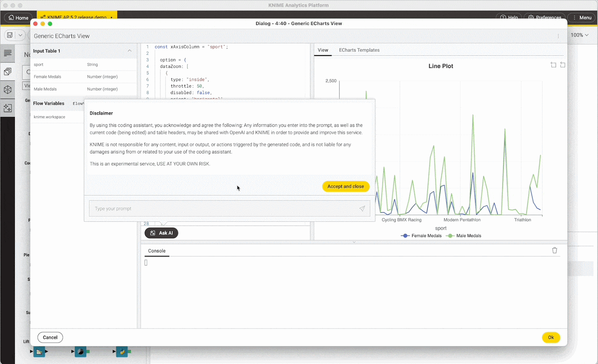The width and height of the screenshot is (598, 364).
Task: Select the first node in workflow canvas
Action: tap(39, 352)
